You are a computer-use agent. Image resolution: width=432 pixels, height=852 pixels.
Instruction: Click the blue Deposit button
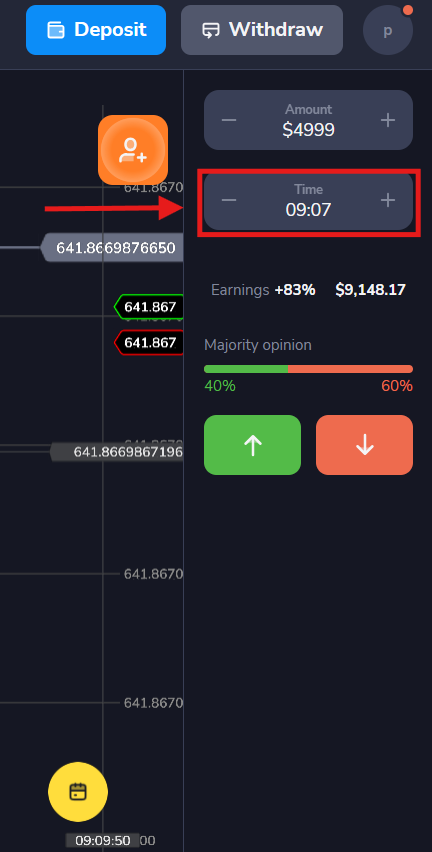[x=96, y=30]
